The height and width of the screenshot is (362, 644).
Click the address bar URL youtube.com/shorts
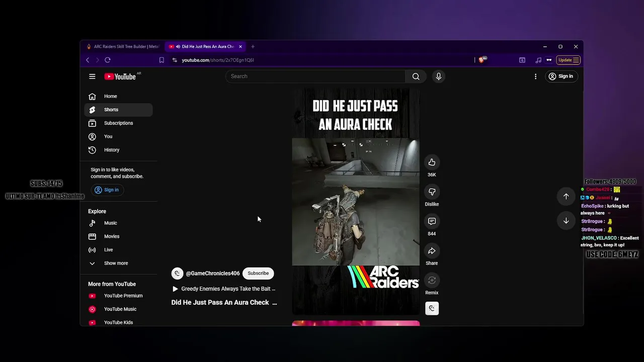pos(218,60)
